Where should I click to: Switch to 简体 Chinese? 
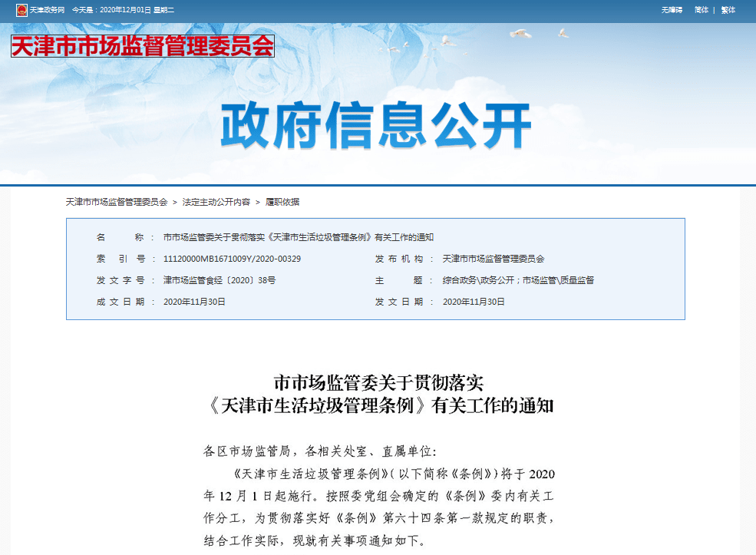[702, 10]
